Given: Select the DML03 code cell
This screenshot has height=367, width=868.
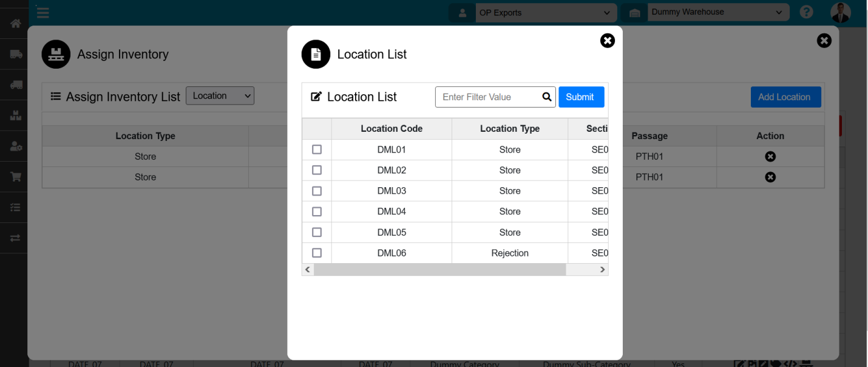Looking at the screenshot, I should (x=392, y=191).
